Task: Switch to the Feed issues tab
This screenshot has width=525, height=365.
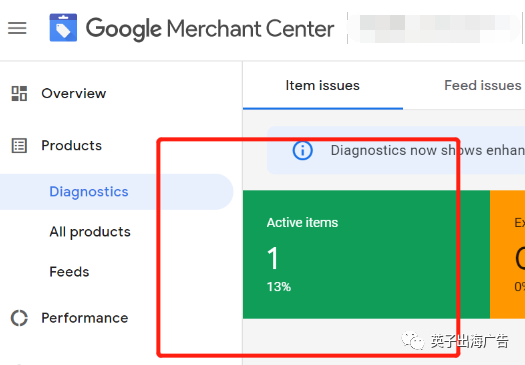Action: coord(482,86)
